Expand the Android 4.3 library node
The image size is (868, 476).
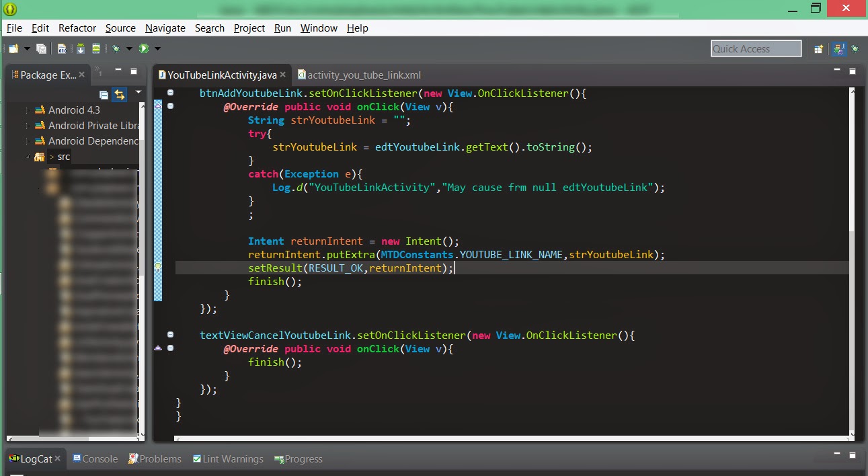(x=27, y=110)
